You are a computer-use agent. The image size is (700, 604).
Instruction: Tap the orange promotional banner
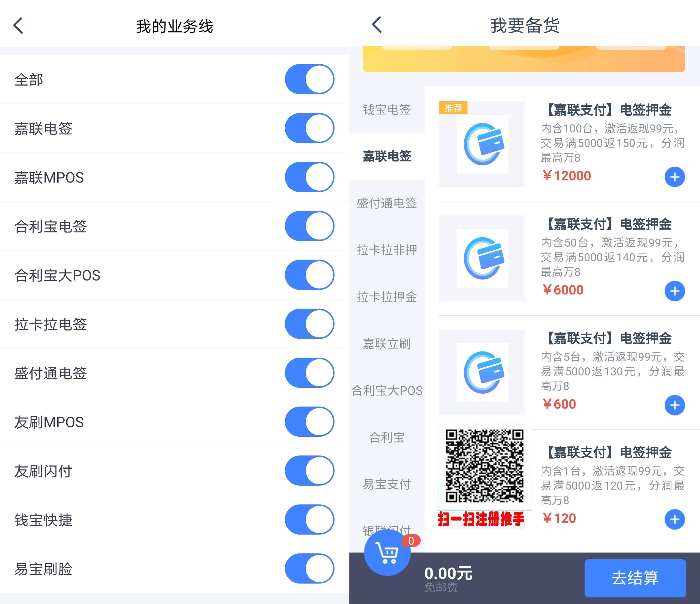524,59
